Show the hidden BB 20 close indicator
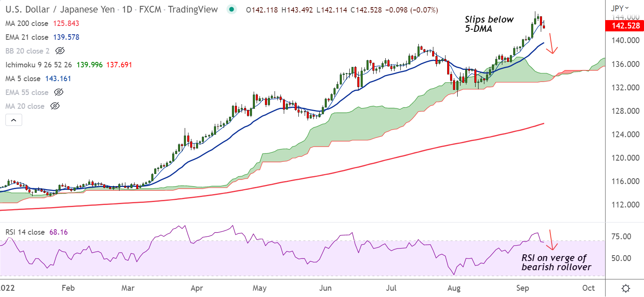The width and height of the screenshot is (644, 297). pyautogui.click(x=60, y=51)
